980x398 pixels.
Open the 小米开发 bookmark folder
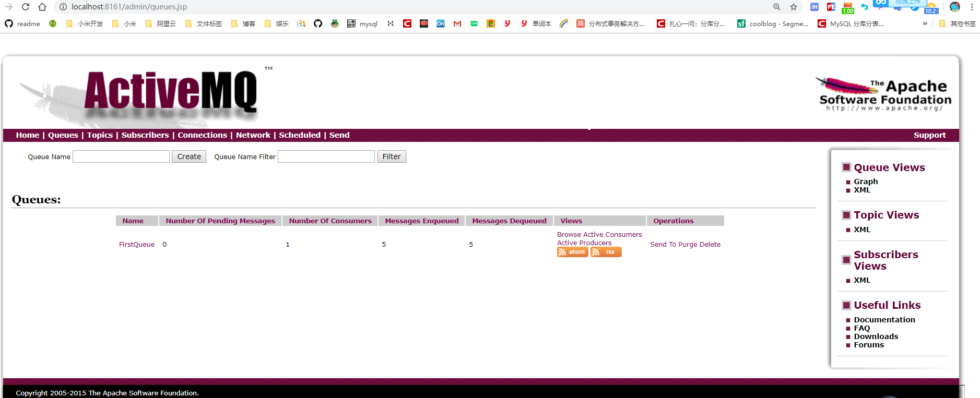coord(85,23)
